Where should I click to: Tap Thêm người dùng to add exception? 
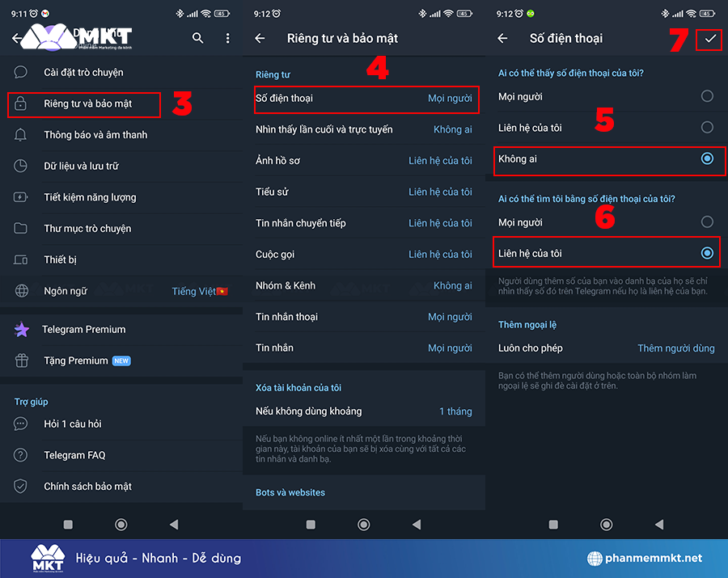675,348
